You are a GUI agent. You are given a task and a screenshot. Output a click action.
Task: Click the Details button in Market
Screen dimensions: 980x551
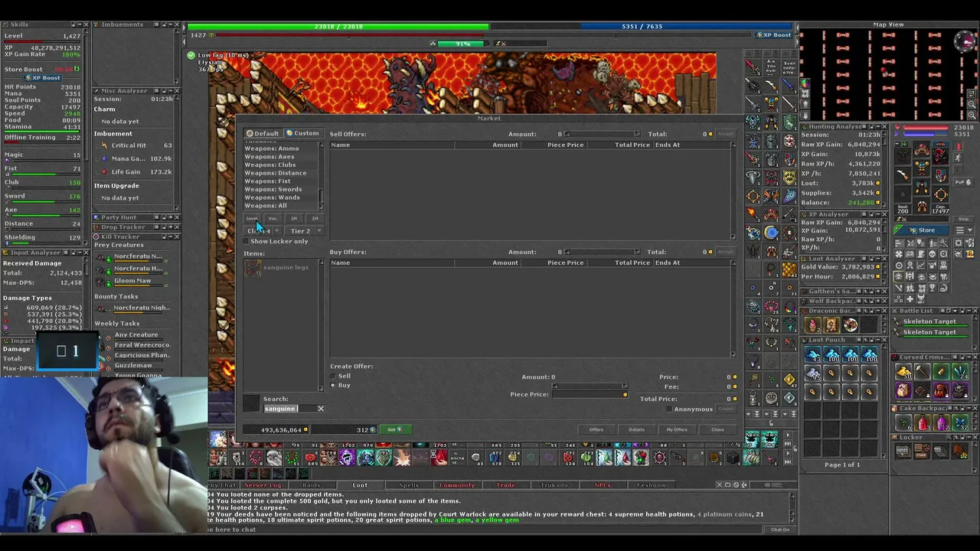[636, 430]
